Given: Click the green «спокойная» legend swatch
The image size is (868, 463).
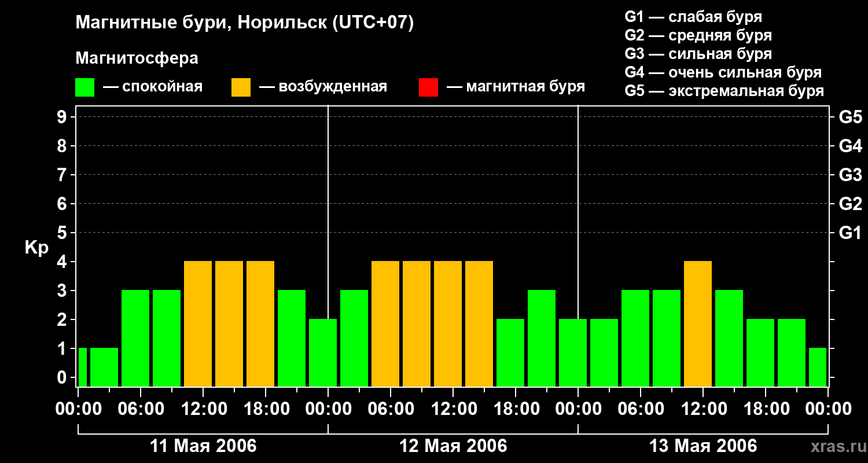Looking at the screenshot, I should point(84,87).
